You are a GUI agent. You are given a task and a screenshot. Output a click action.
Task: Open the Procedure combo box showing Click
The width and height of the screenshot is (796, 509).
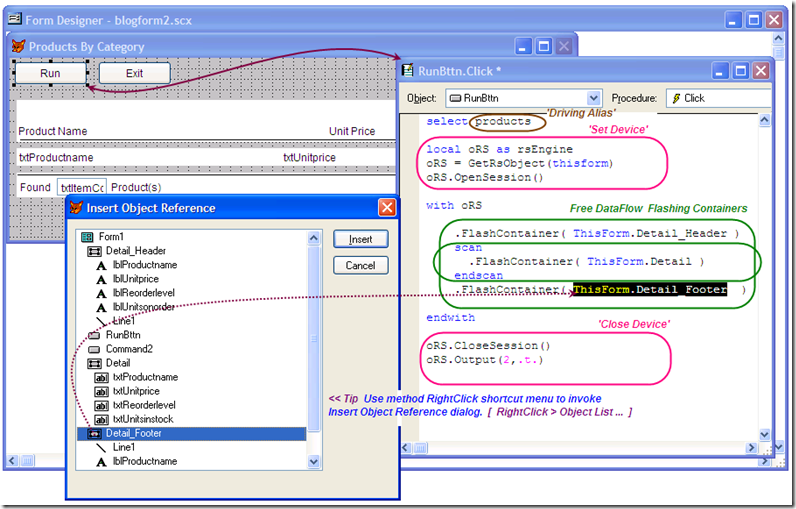point(718,98)
